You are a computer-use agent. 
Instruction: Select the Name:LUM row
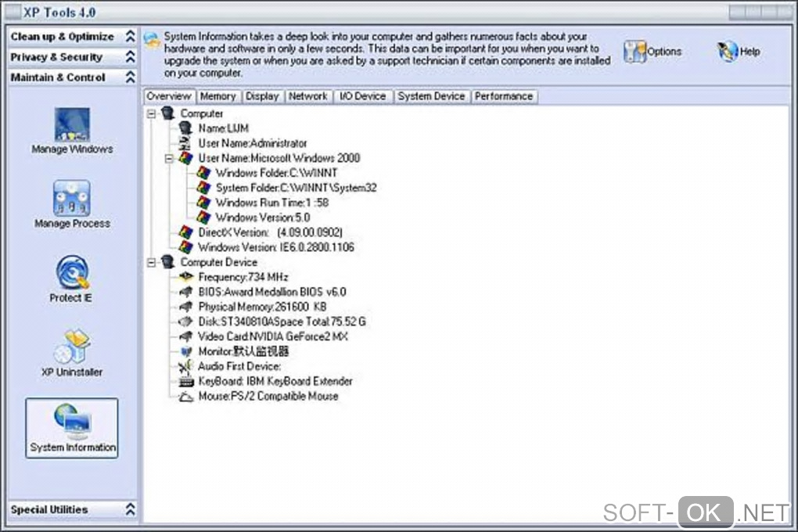224,128
